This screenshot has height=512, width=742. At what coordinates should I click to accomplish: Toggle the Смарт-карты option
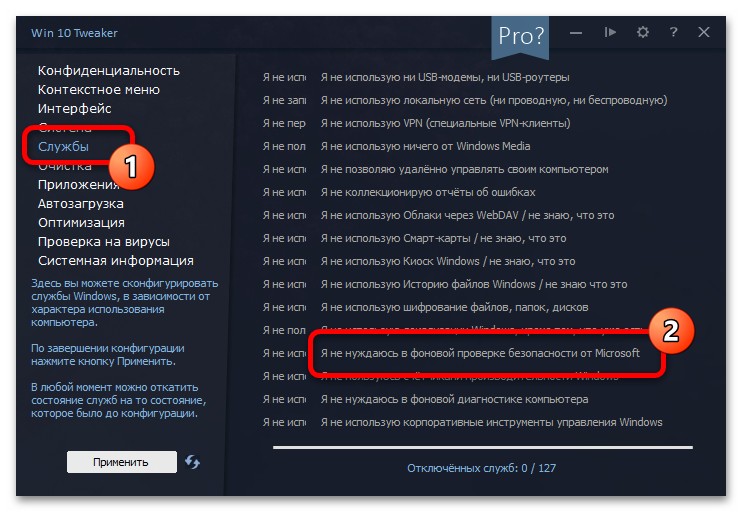(x=443, y=238)
